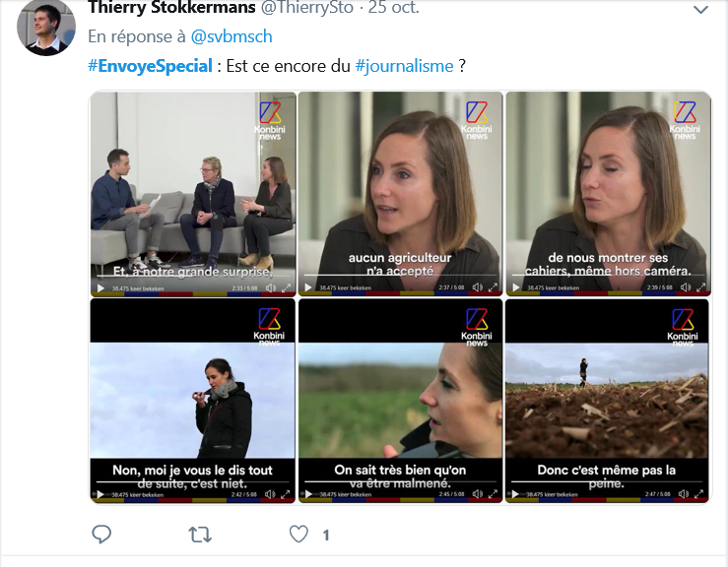Image resolution: width=728 pixels, height=567 pixels.
Task: Toggle sound on the sofa interview video
Action: pos(270,288)
